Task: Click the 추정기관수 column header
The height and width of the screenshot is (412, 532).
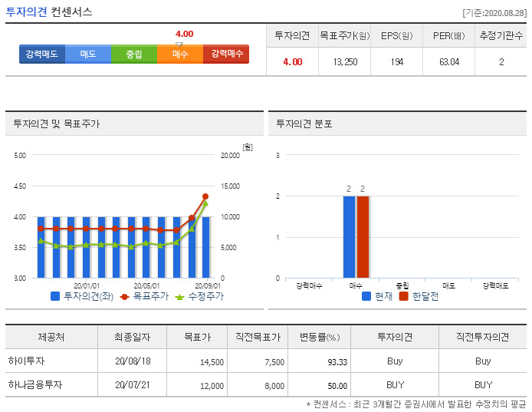Action: [x=501, y=35]
